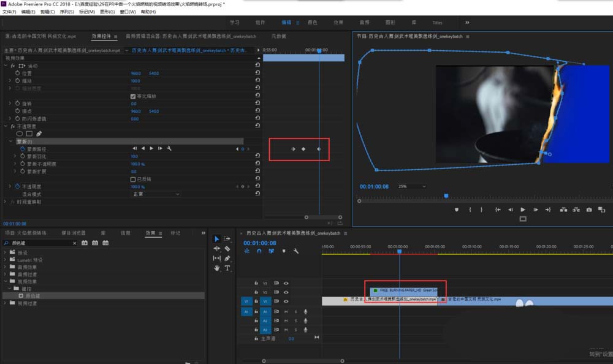Click the Export Frame camera icon
This screenshot has height=364, width=613.
pyautogui.click(x=589, y=210)
